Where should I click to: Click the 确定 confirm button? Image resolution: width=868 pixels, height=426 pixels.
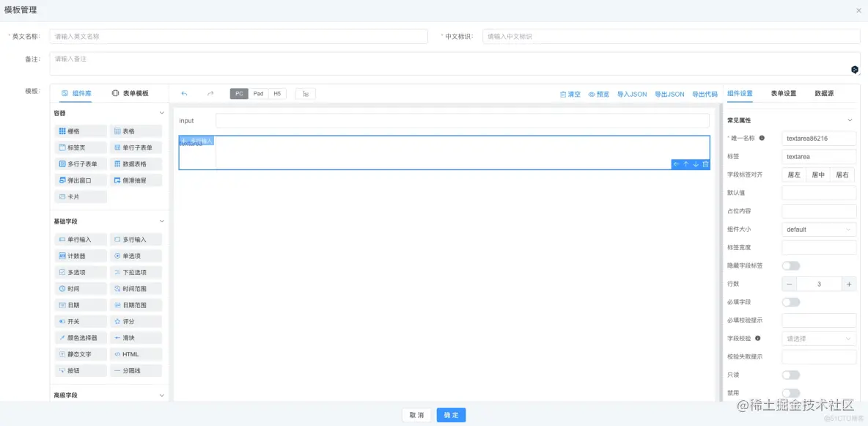pos(450,414)
